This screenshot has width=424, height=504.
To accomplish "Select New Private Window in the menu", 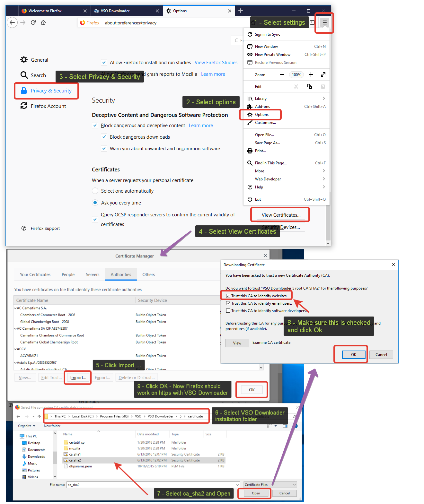I will pos(287,55).
